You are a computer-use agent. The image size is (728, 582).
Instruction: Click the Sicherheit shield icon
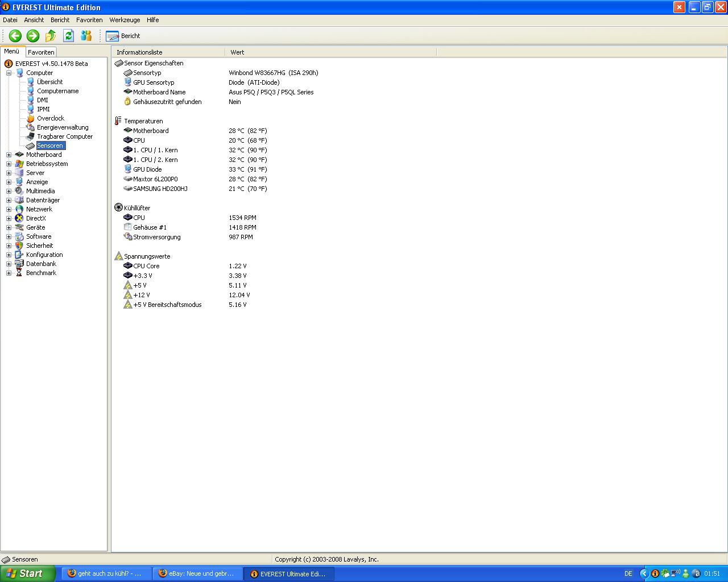pos(19,246)
